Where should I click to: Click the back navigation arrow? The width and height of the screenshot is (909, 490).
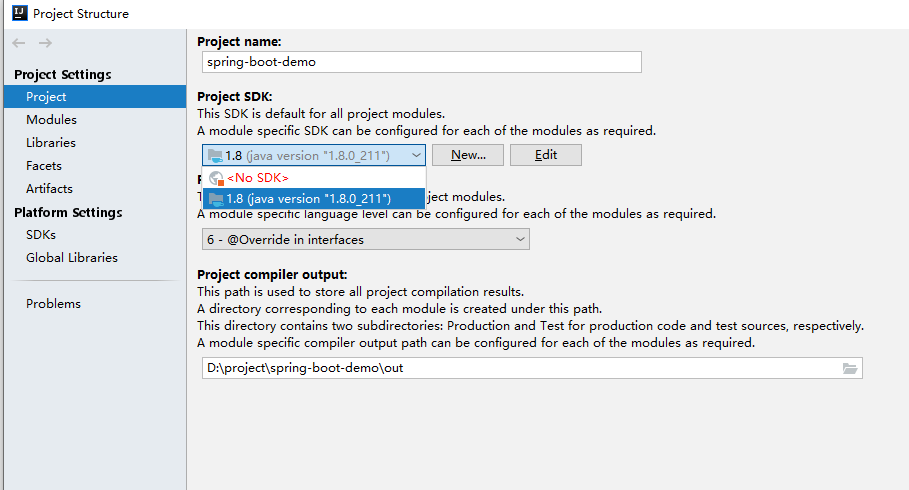[19, 43]
